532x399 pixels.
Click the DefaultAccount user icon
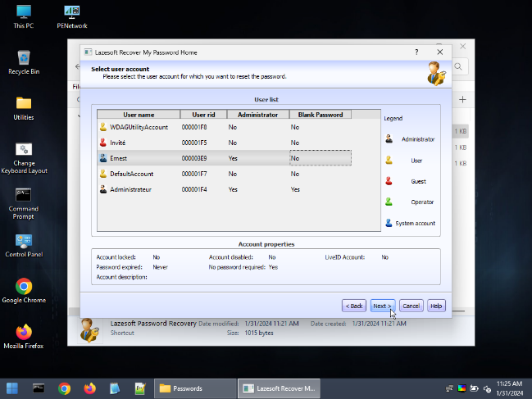point(103,174)
